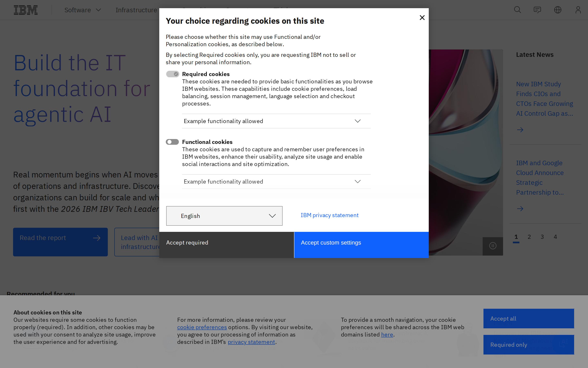Go to news page 3
Image resolution: width=588 pixels, height=368 pixels.
(x=542, y=237)
